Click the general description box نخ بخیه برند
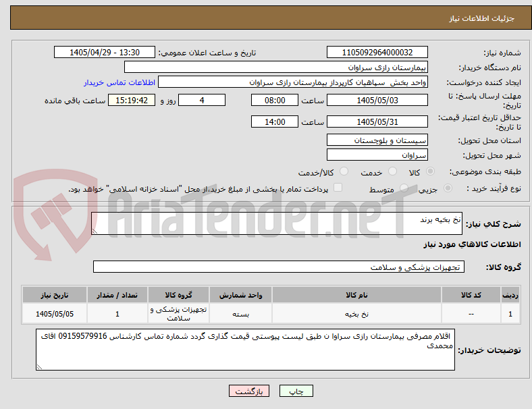Screen dimensions: 532x409 coord(277,223)
